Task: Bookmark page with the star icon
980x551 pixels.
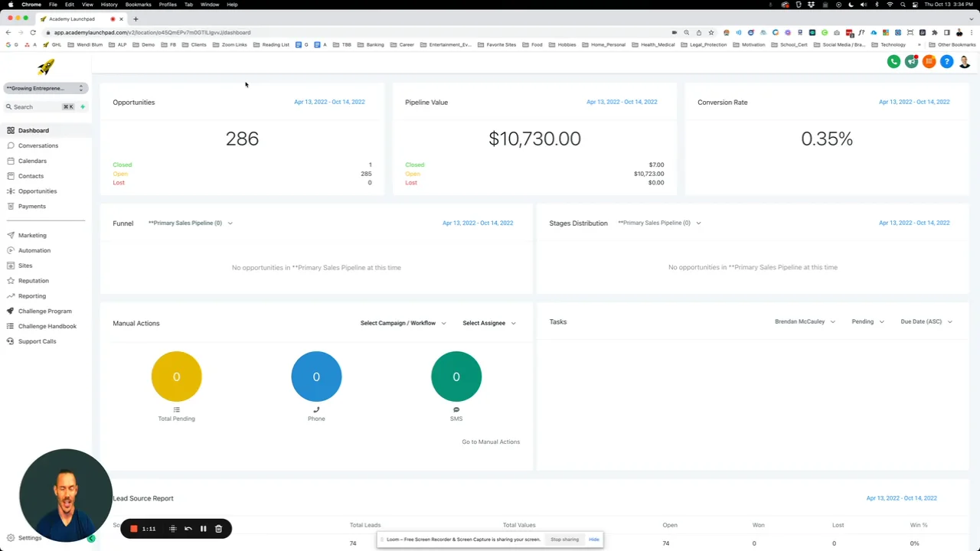Action: point(711,33)
